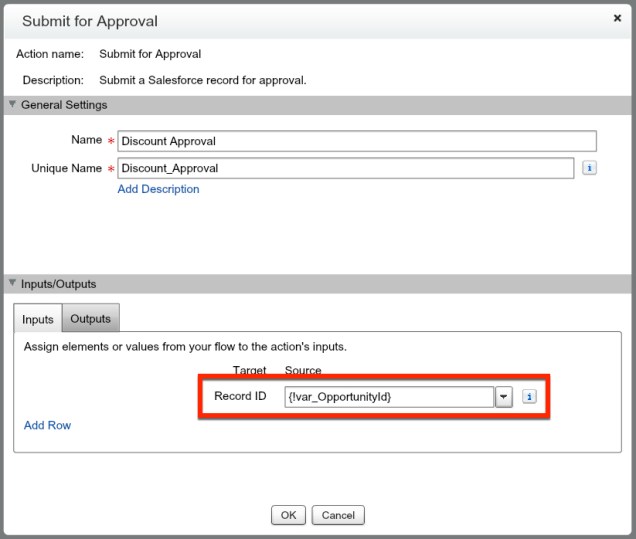Focus the Unique Name field

tap(346, 168)
